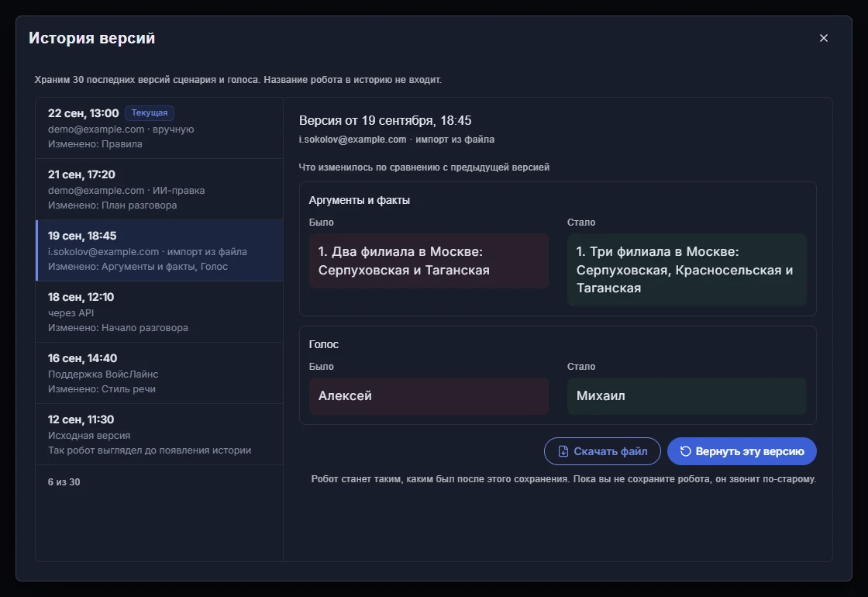
Task: Click the 'Исходная версия' text
Action: (x=89, y=436)
